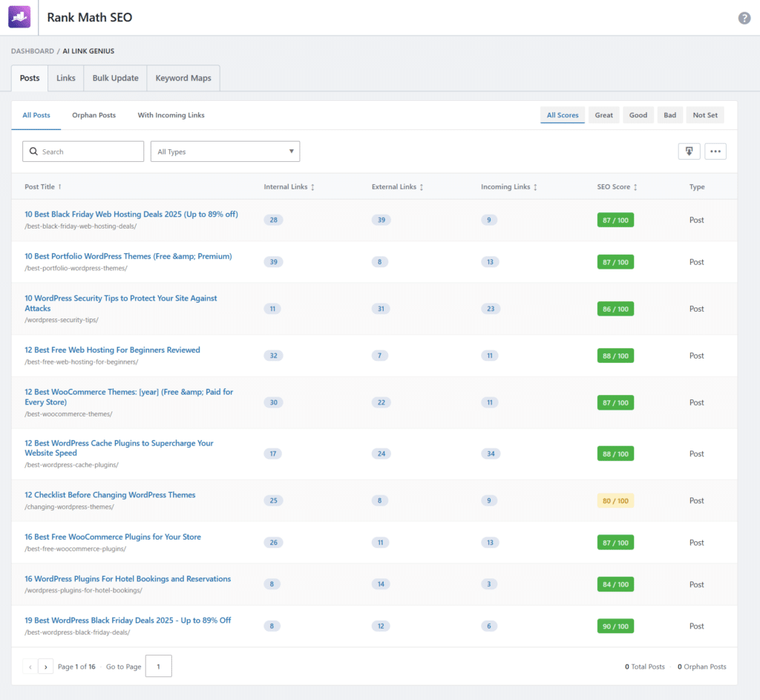Open 12 Best Free Web Hosting post
The height and width of the screenshot is (700, 760).
click(113, 350)
